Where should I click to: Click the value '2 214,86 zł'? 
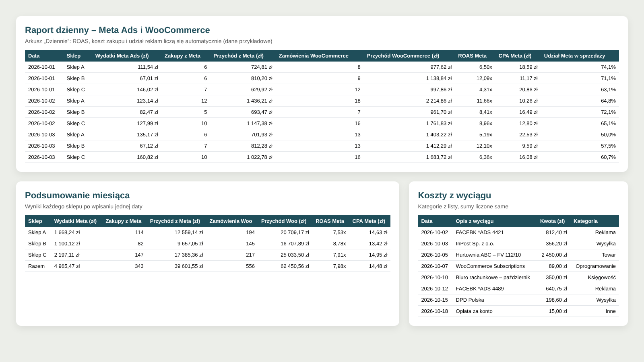[439, 101]
